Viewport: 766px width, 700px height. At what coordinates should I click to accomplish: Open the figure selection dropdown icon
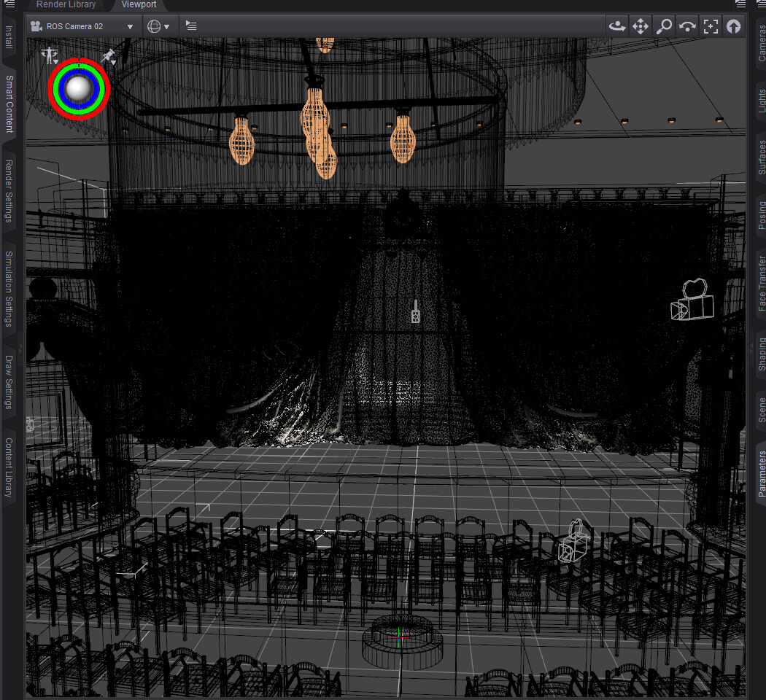coord(50,55)
